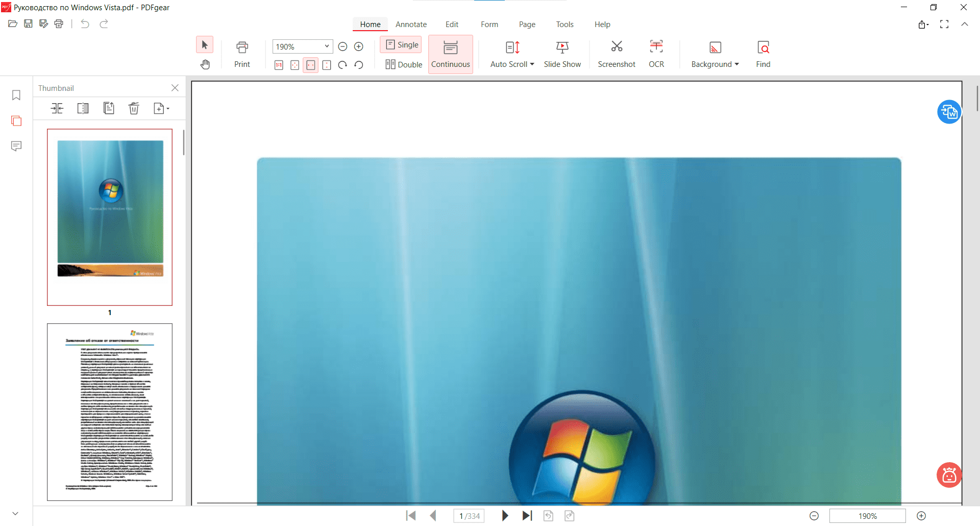Open the Annotate tab
The height and width of the screenshot is (526, 980).
pyautogui.click(x=411, y=25)
